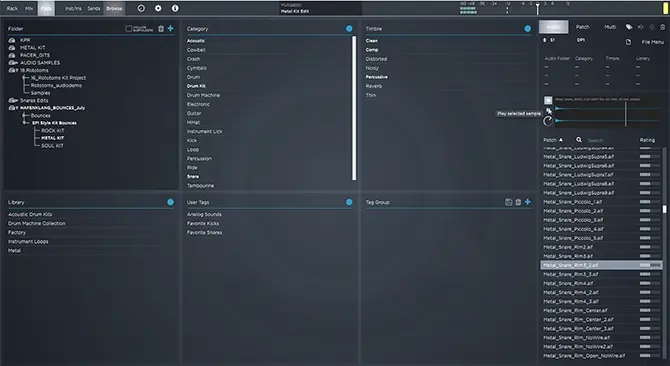Toggle the blue Timbre filter dot

click(x=528, y=29)
